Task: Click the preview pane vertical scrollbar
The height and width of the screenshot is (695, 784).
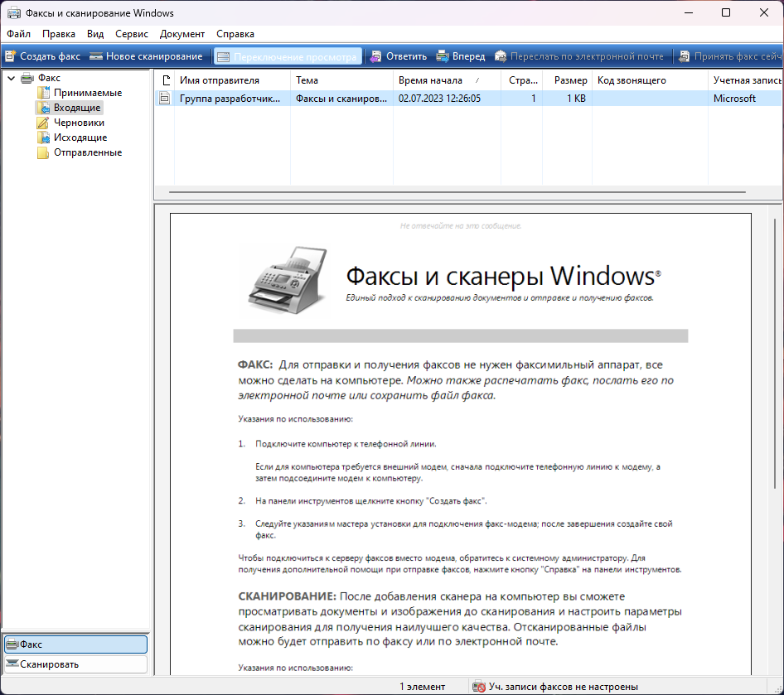Action: [775, 353]
